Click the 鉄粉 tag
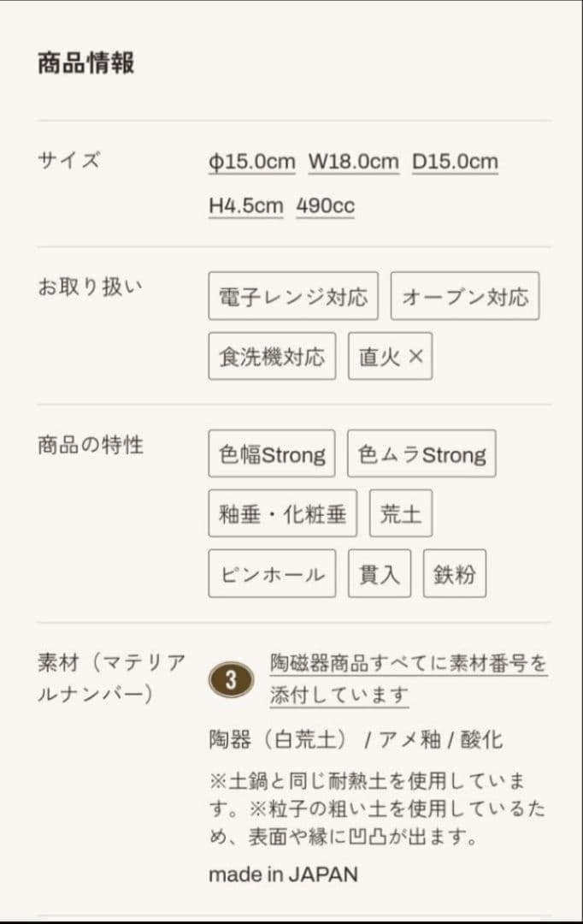This screenshot has height=924, width=583. pyautogui.click(x=455, y=573)
